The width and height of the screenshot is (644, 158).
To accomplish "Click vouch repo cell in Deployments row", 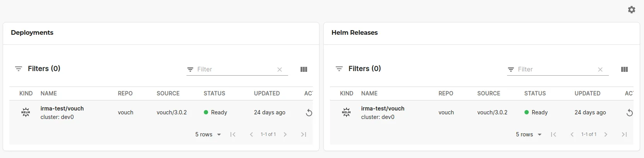I will pyautogui.click(x=125, y=112).
